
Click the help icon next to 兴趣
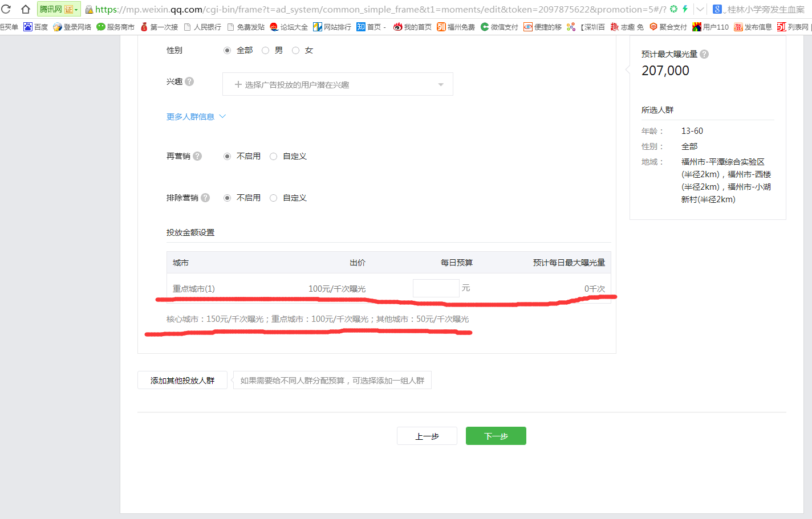pyautogui.click(x=189, y=81)
